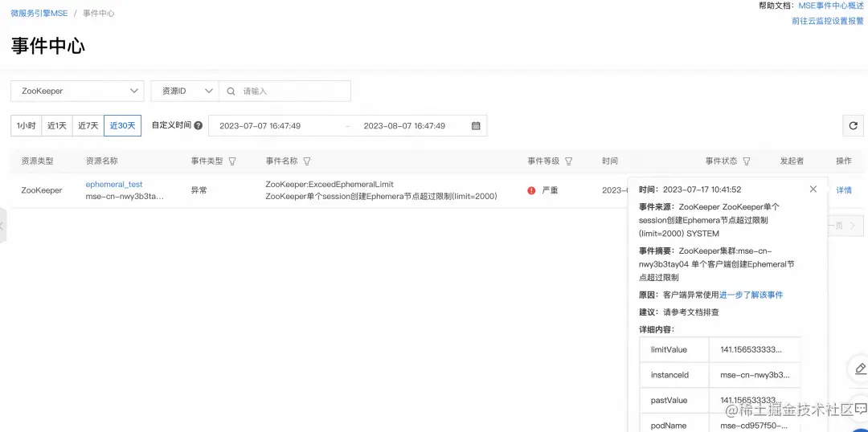The image size is (868, 432).
Task: Click the limitValue detail row
Action: coord(719,349)
